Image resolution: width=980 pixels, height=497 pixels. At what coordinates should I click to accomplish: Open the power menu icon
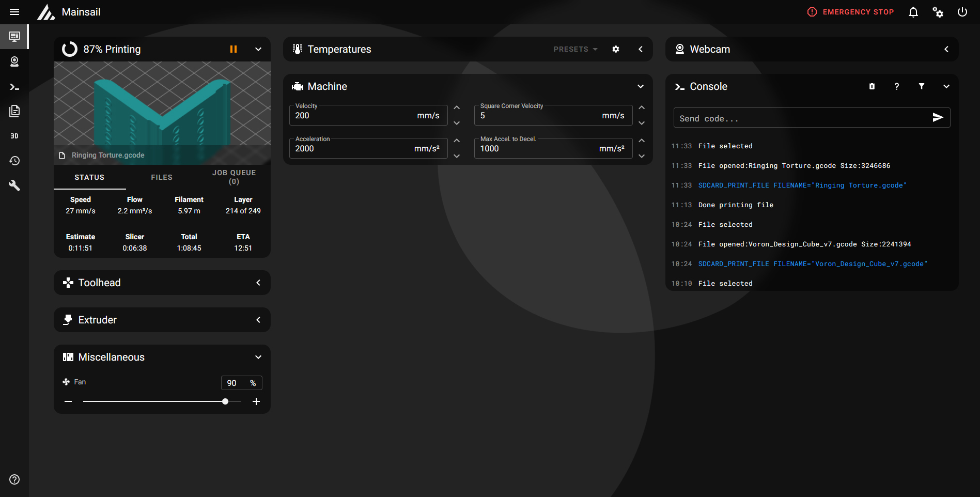962,12
